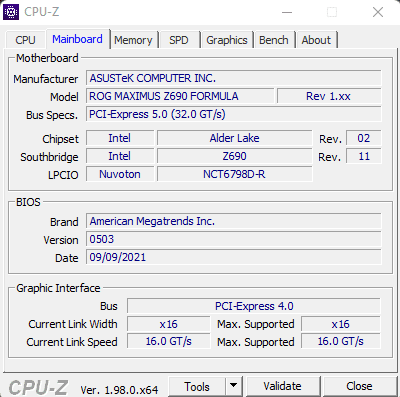Click the NCT6798D-R field
This screenshot has width=400, height=397.
click(x=235, y=174)
